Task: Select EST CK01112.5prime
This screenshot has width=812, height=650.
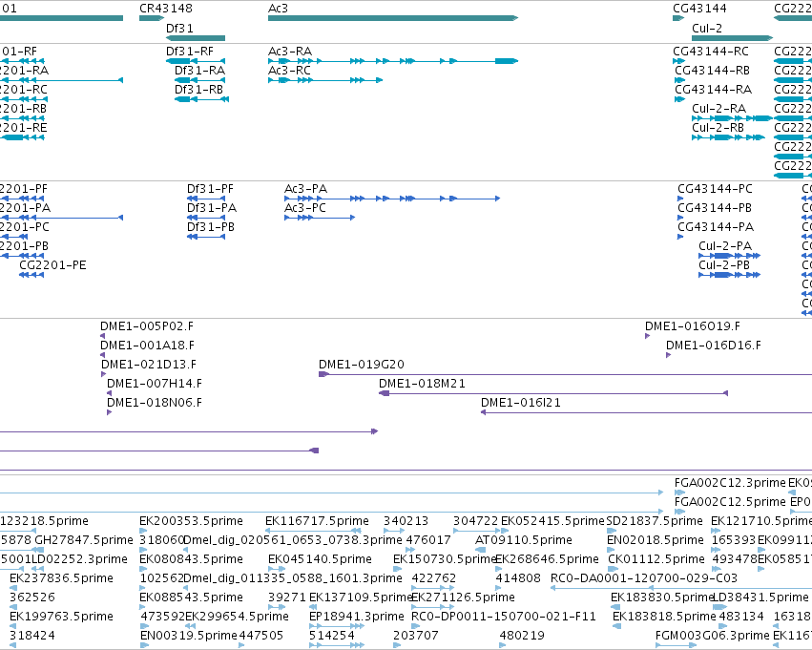Action: tap(614, 569)
